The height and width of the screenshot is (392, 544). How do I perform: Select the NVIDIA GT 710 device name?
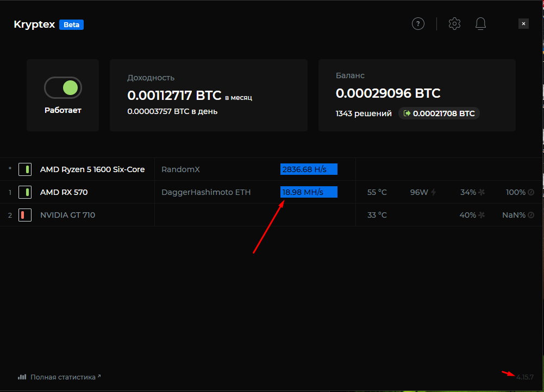tap(67, 215)
